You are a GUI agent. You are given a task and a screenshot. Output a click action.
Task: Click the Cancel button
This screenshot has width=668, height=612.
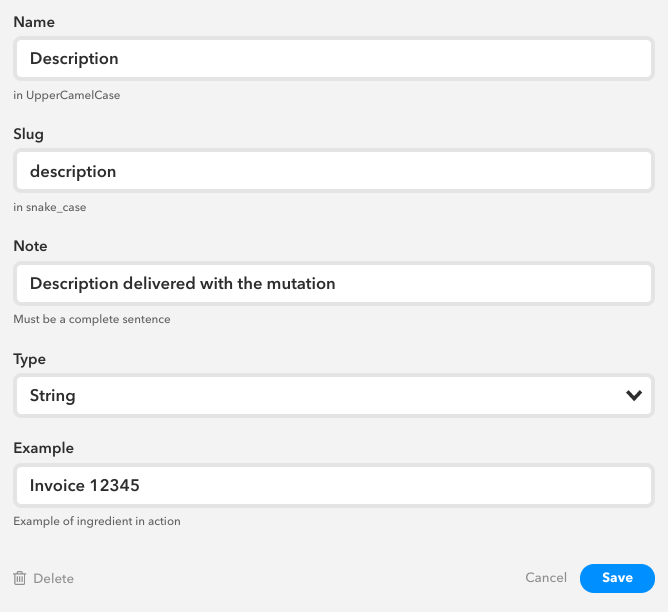pyautogui.click(x=546, y=578)
